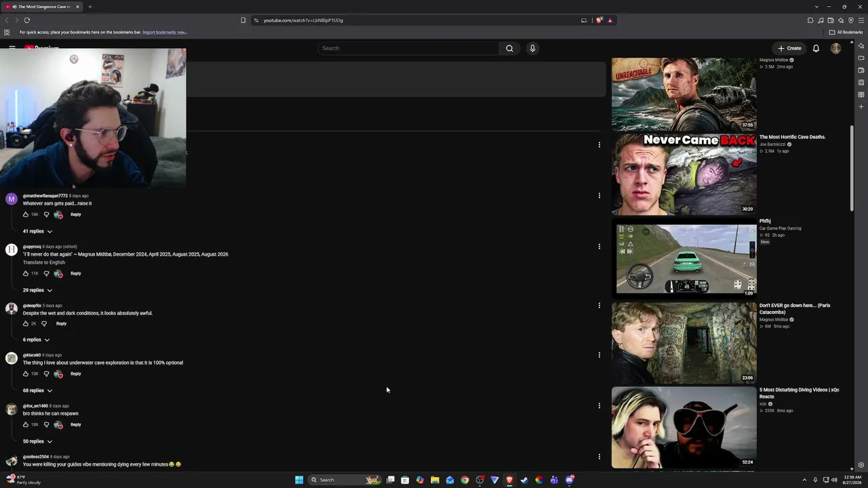The image size is (868, 488).
Task: Open Brave Rewards triangle icon
Action: (610, 20)
